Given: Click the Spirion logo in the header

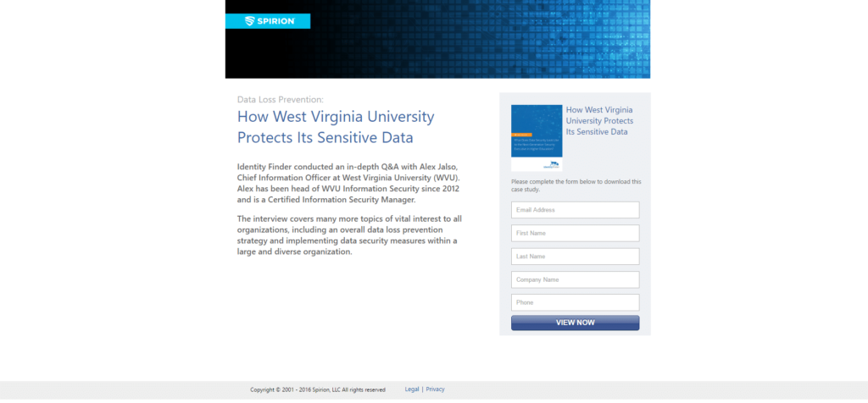Looking at the screenshot, I should click(x=268, y=21).
